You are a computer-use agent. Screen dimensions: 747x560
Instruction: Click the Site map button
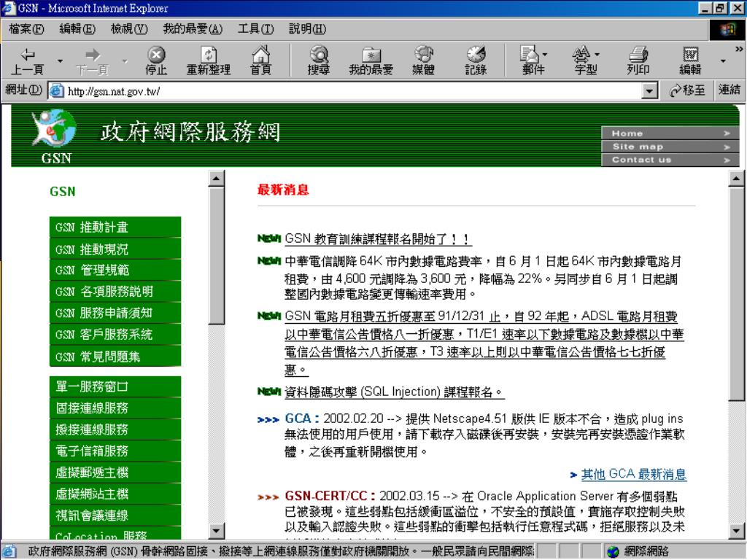[670, 147]
